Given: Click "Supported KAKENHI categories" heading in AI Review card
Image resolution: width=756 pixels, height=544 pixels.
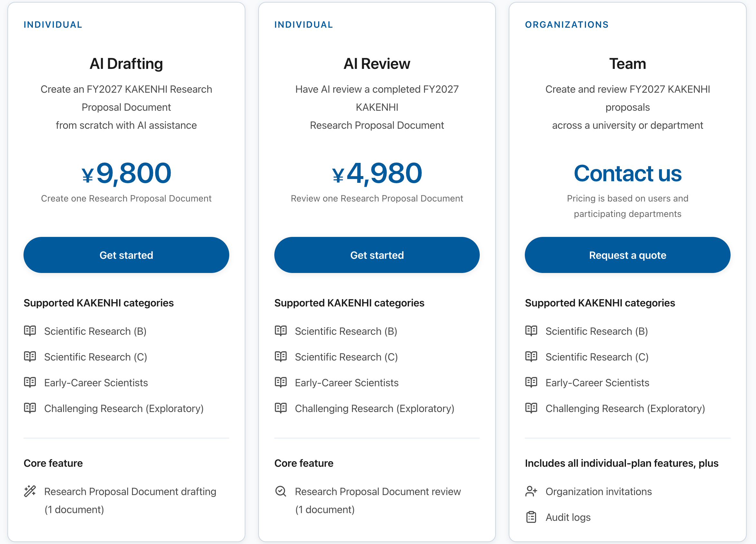Looking at the screenshot, I should (349, 303).
